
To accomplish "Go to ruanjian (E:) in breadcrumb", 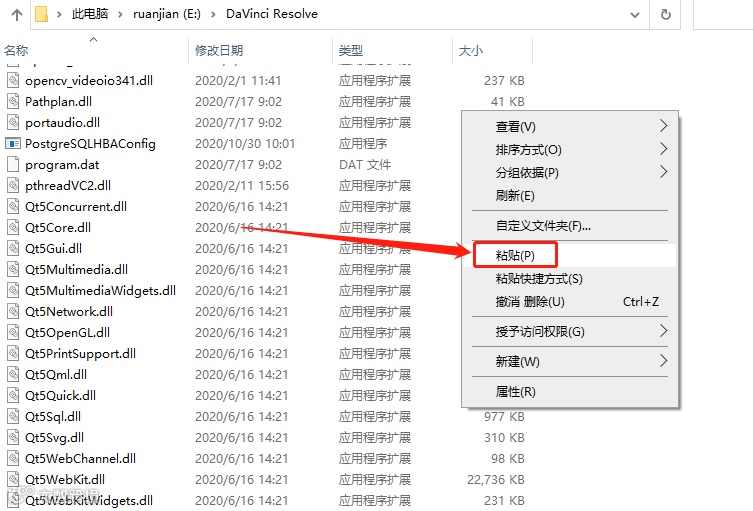I will (167, 14).
